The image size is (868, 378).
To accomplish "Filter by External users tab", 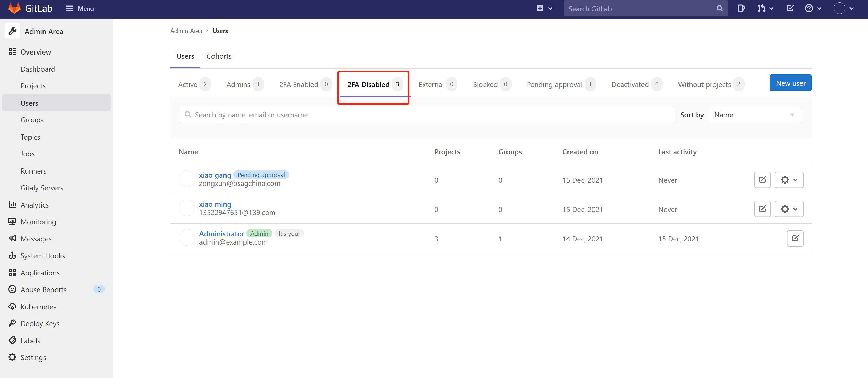I will click(x=438, y=84).
